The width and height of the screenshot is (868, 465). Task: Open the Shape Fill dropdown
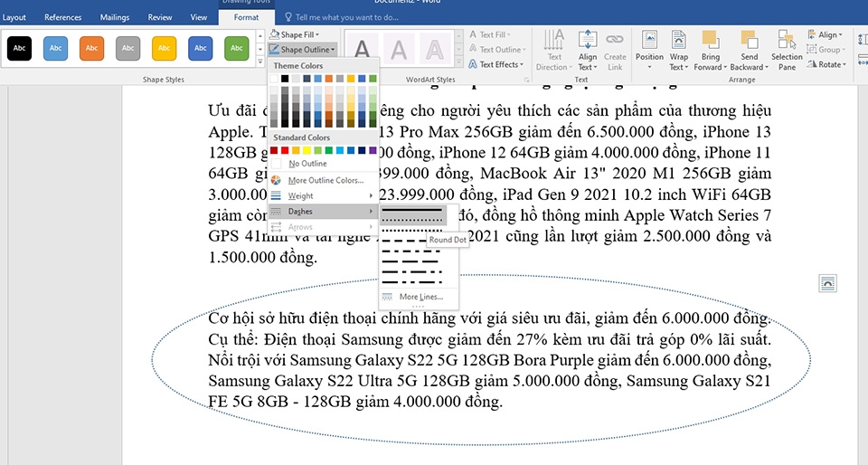coord(294,34)
